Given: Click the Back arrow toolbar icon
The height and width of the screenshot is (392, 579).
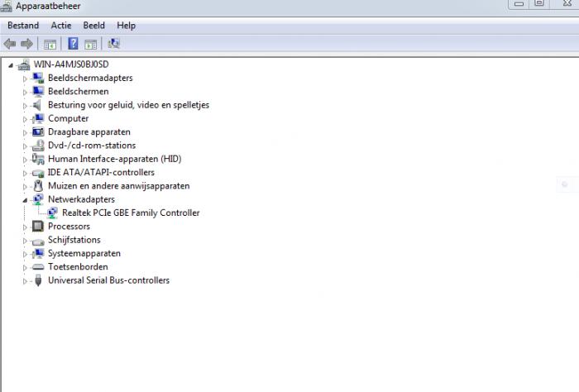Looking at the screenshot, I should 10,44.
